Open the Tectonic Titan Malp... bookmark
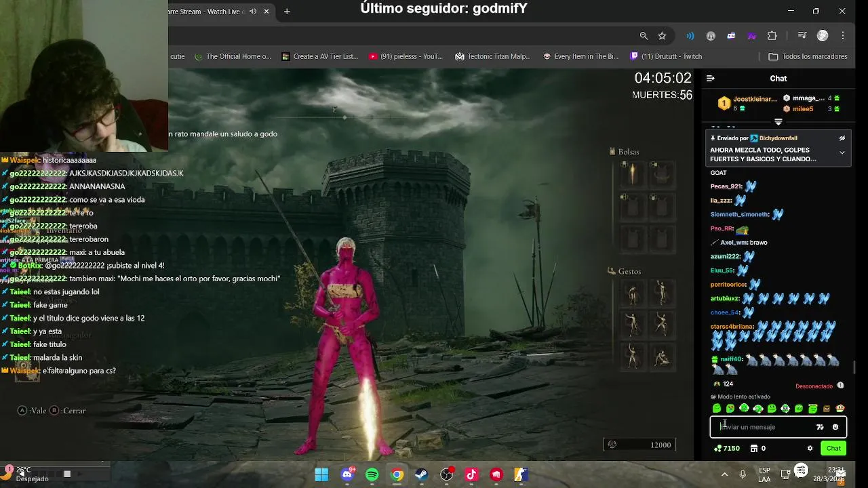The height and width of the screenshot is (488, 868). coord(493,56)
